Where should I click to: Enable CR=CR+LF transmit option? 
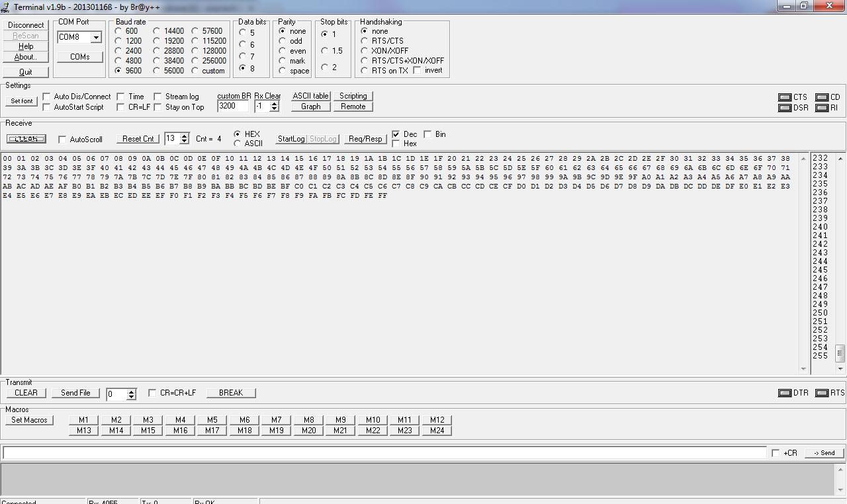point(152,393)
